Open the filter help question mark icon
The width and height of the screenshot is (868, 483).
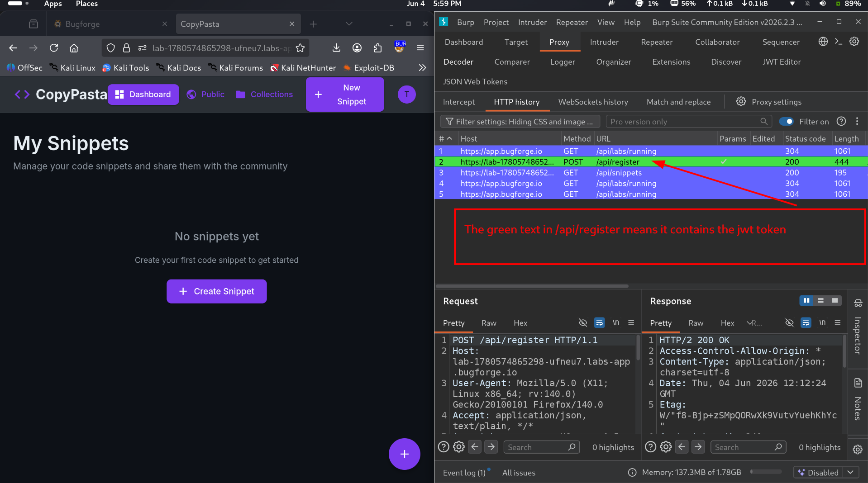[841, 121]
